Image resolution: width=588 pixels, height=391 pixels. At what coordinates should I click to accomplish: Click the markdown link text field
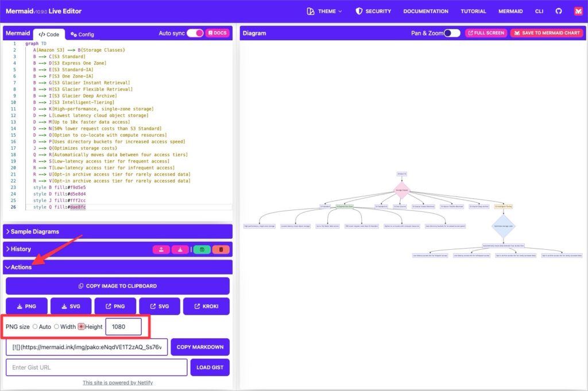87,347
